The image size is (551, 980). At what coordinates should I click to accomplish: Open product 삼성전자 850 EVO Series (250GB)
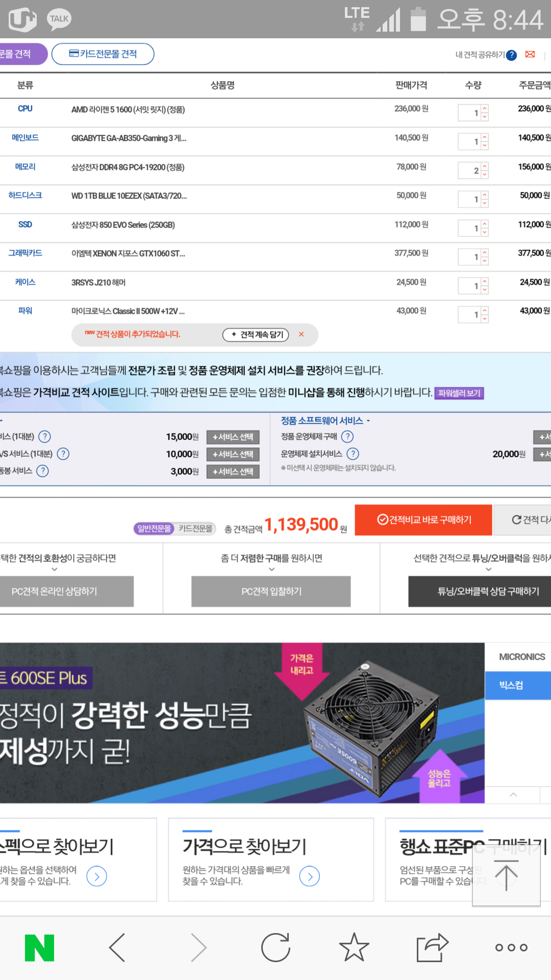123,225
